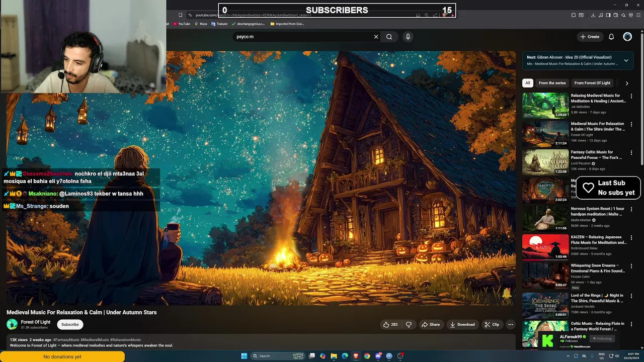Clear the YouTube search box text

[376, 37]
